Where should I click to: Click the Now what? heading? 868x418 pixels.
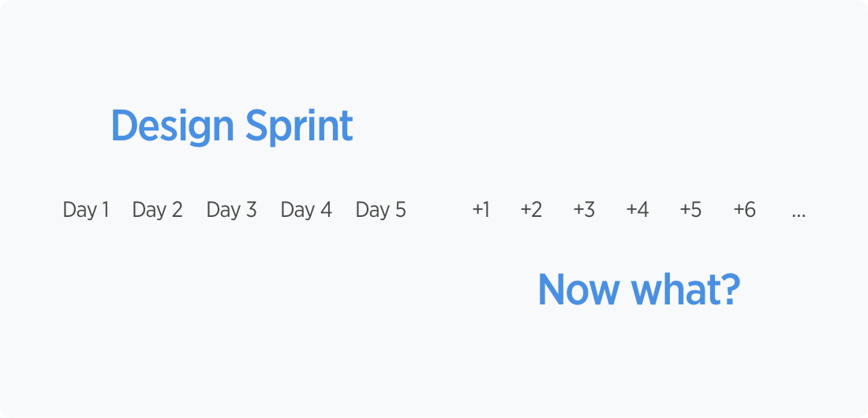[x=639, y=289]
